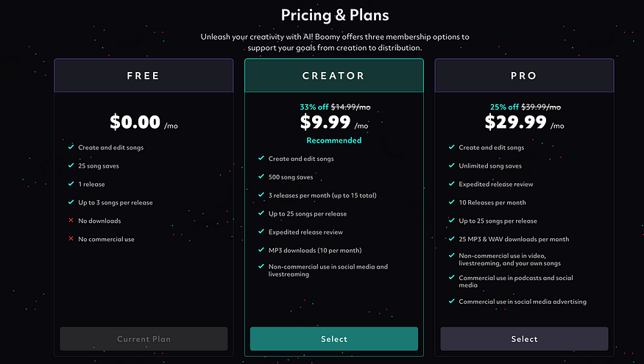The image size is (644, 364).
Task: Click checkmark next to 10 Releases per month
Action: click(452, 202)
